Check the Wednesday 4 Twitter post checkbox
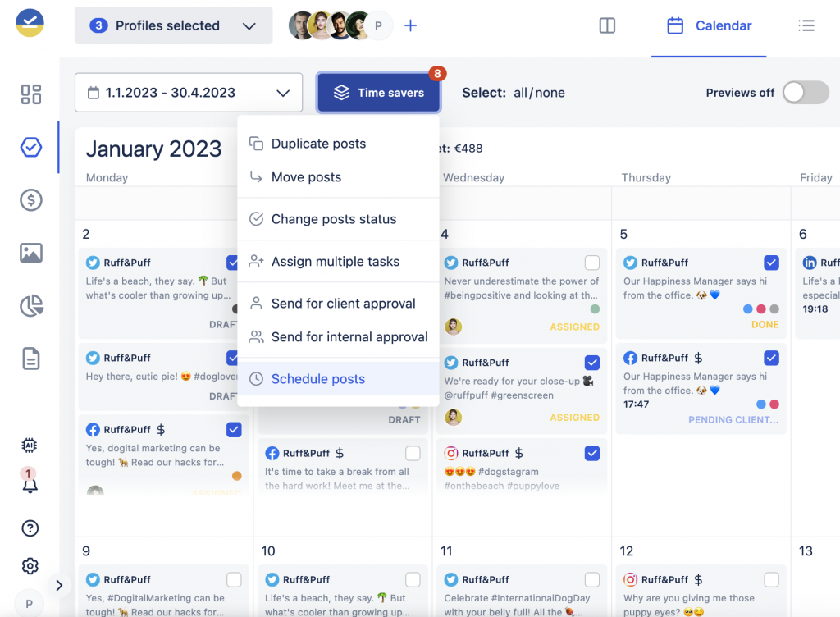The width and height of the screenshot is (840, 617). click(x=592, y=263)
